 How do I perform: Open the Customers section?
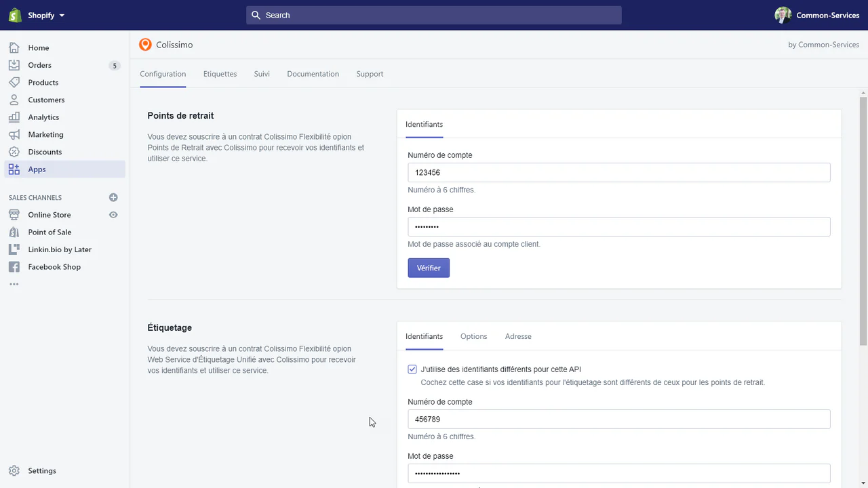click(46, 100)
